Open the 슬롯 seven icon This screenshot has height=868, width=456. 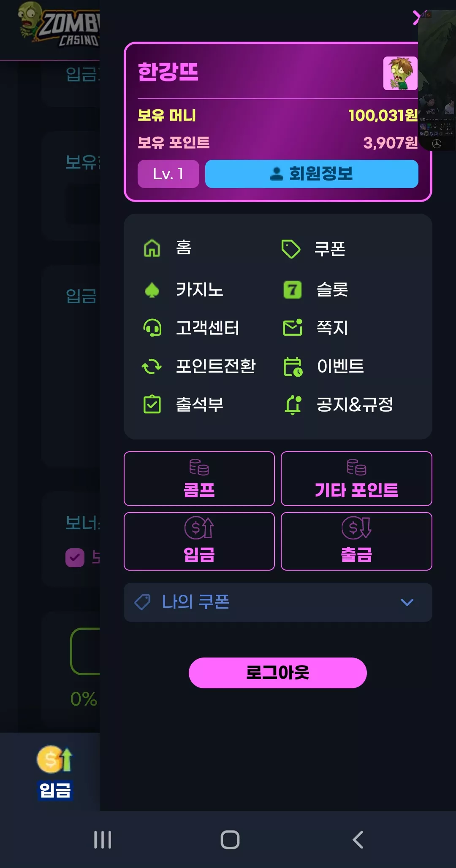pos(292,290)
